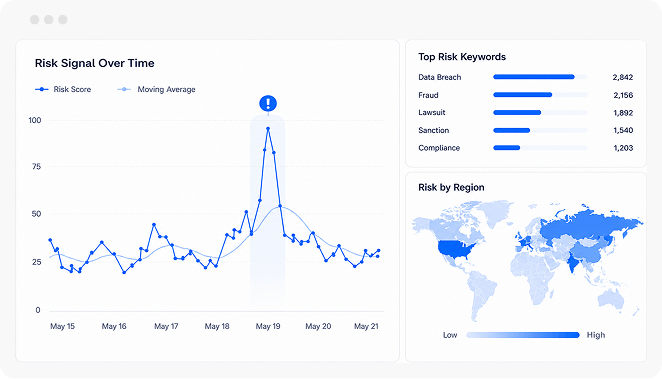Click the 2,842 keyword count
662x379 pixels.
pyautogui.click(x=623, y=77)
